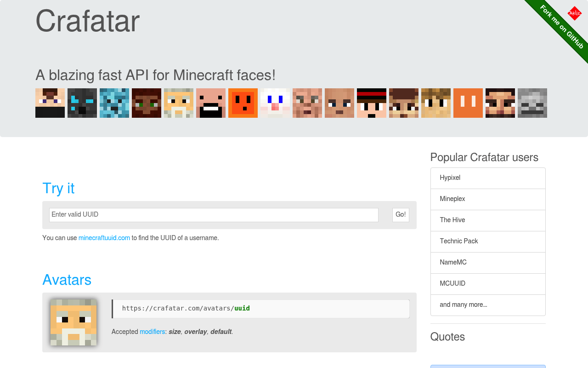
Task: Select the white face with blue eyes
Action: point(275,103)
